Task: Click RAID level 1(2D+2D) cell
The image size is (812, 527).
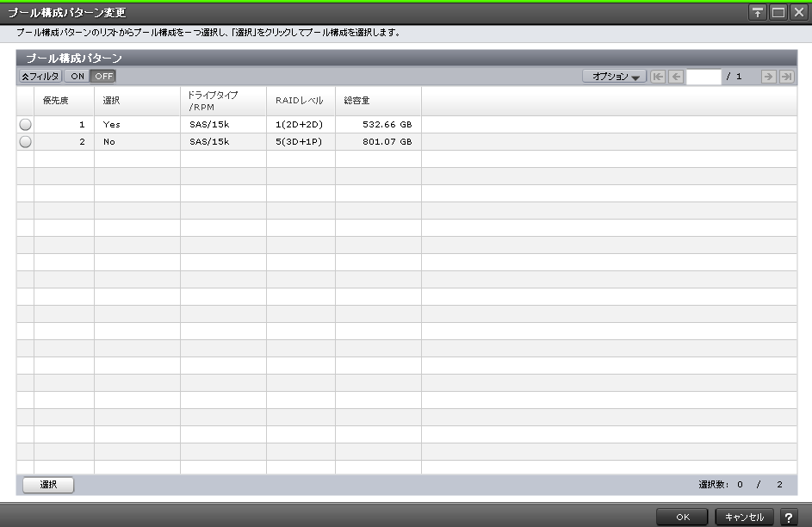Action: coord(301,125)
